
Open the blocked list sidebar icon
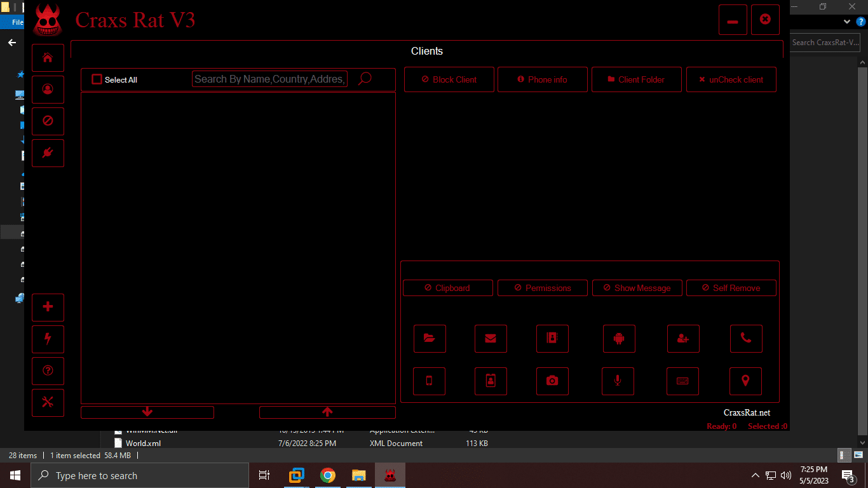[48, 121]
